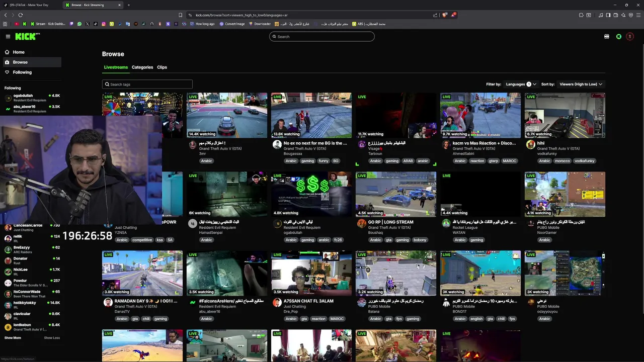Select the 'morocco' tag under vodkafunky
The height and width of the screenshot is (362, 644).
pyautogui.click(x=562, y=161)
